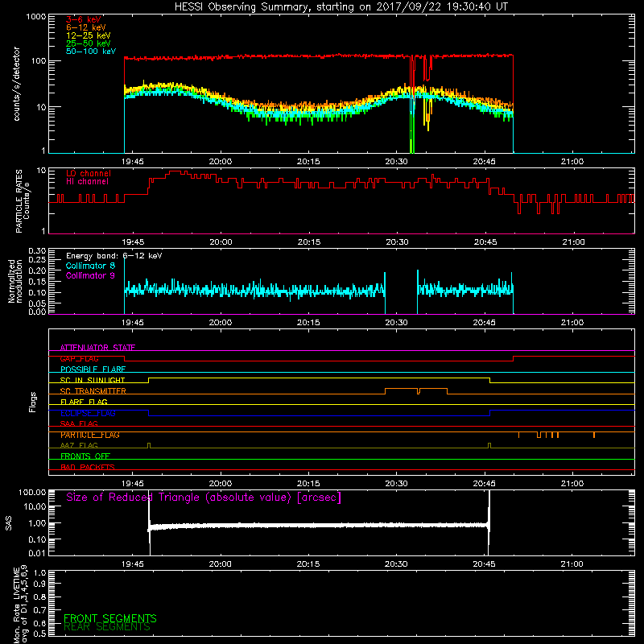Image resolution: width=644 pixels, height=644 pixels.
Task: Select the orange 6-12 keV legend entry
Action: 86,27
